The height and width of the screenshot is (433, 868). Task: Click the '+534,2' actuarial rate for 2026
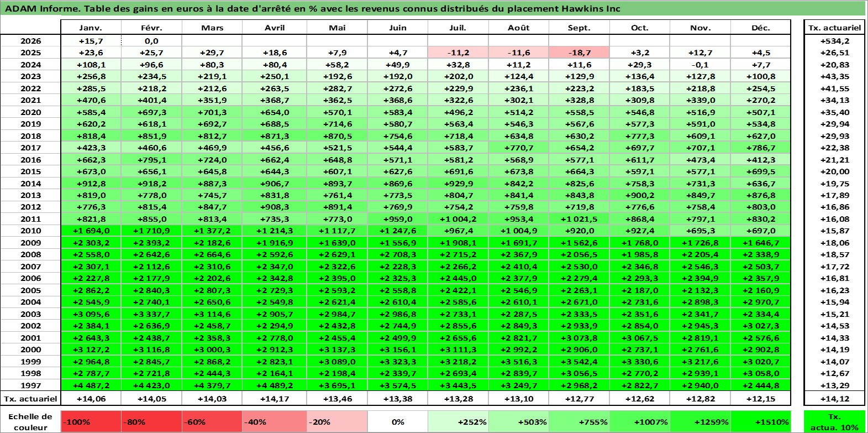[x=834, y=41]
